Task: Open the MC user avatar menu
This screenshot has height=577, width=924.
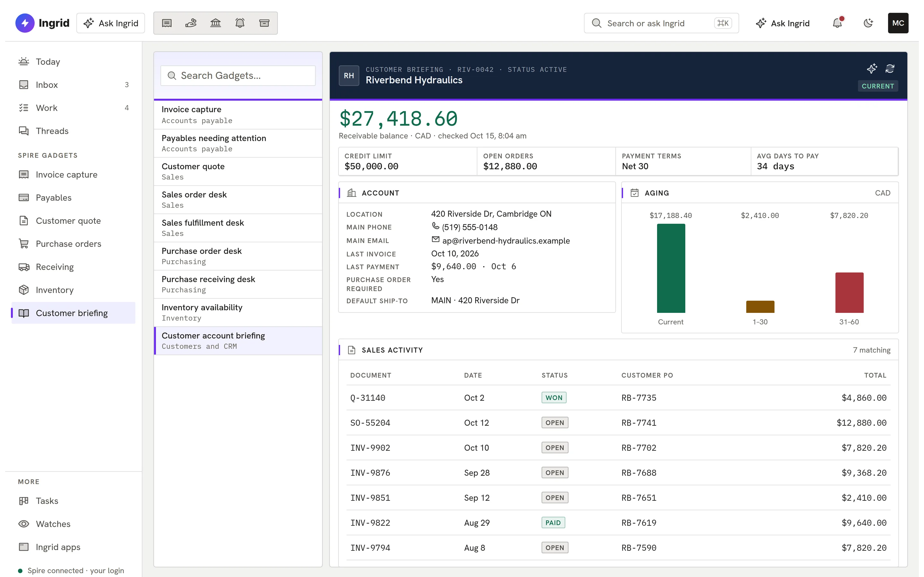Action: coord(898,23)
